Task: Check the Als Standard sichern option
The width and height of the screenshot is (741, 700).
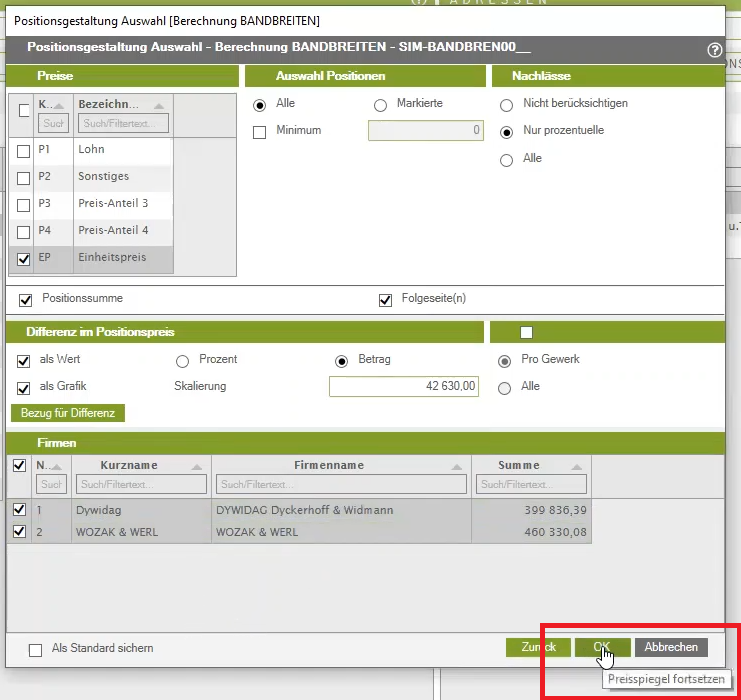Action: tap(36, 650)
